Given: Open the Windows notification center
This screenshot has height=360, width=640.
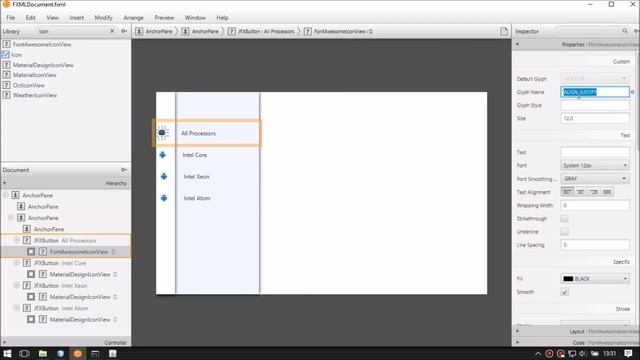Looking at the screenshot, I should tap(628, 353).
